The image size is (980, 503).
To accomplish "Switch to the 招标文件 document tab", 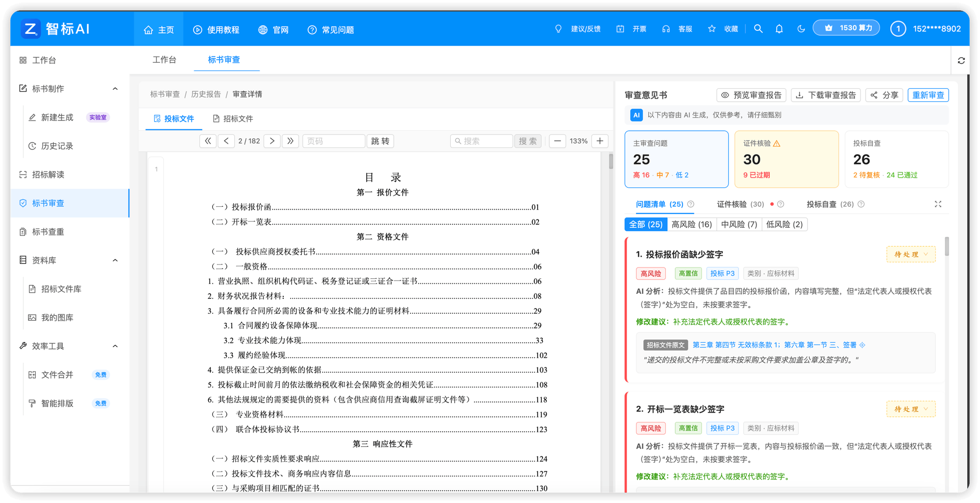I will pos(233,119).
